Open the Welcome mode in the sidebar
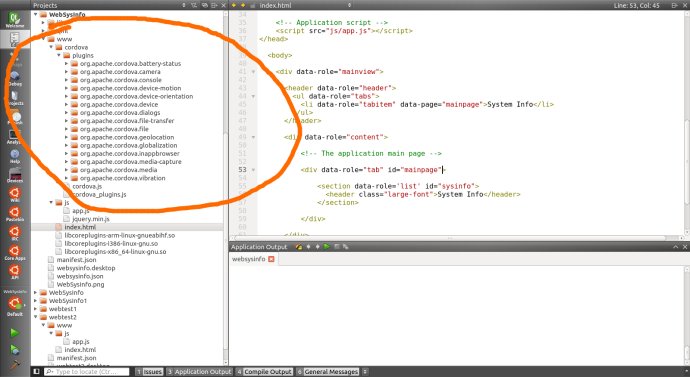This screenshot has height=377, width=690. click(x=15, y=20)
